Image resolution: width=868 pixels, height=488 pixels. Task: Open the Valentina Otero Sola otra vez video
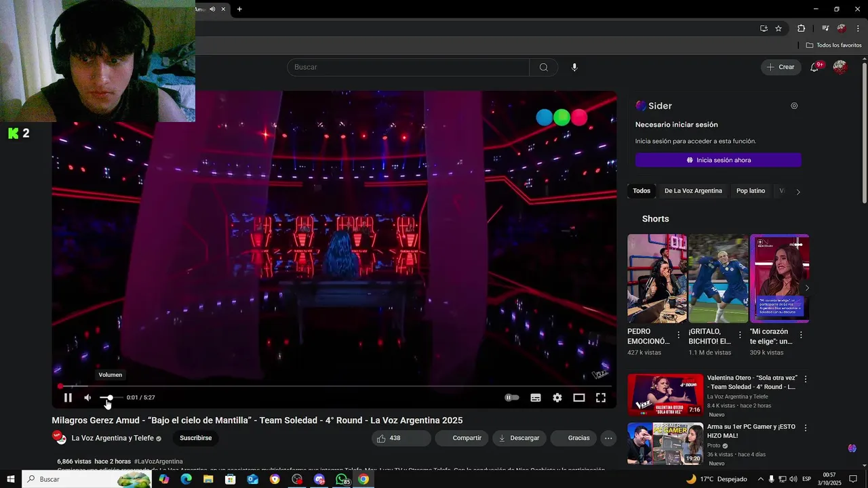click(x=665, y=394)
